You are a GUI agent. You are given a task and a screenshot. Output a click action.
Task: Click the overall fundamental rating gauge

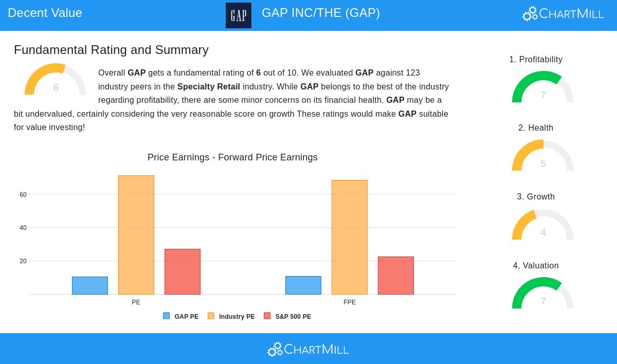56,80
